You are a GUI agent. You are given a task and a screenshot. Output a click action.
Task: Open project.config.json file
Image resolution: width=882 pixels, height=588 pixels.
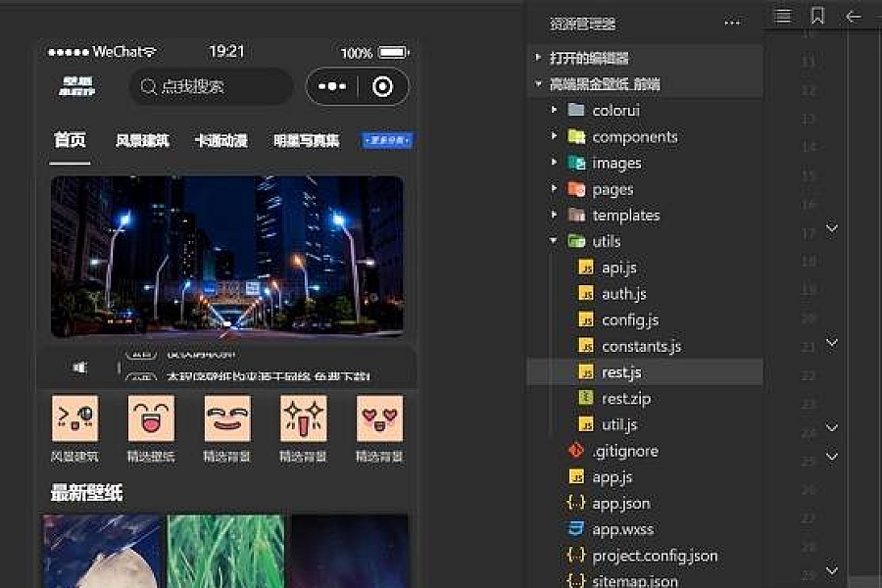click(x=655, y=556)
